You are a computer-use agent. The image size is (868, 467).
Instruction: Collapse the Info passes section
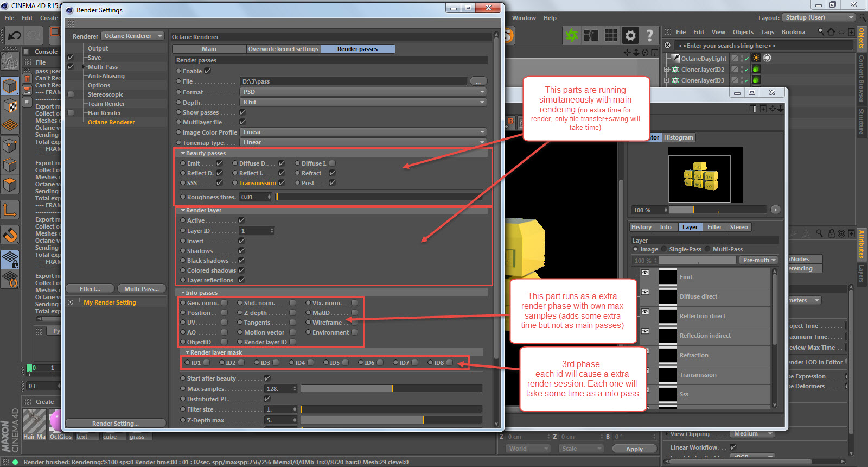tap(183, 293)
